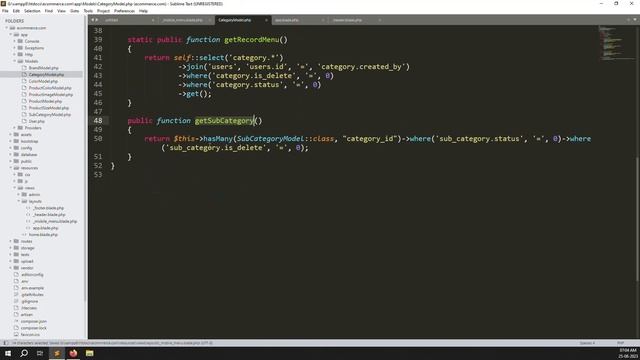
Task: Open the Windows Start menu
Action: point(8,353)
